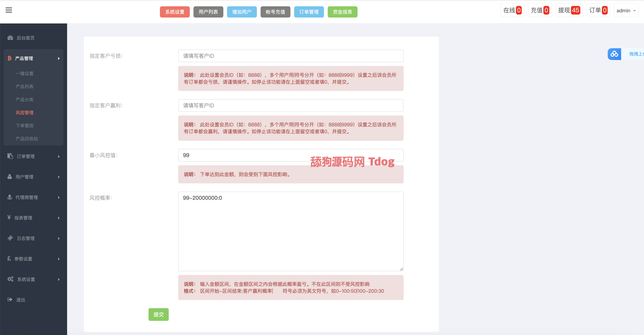Click the yen icon beside 报表管理
This screenshot has height=335, width=644.
tap(9, 217)
